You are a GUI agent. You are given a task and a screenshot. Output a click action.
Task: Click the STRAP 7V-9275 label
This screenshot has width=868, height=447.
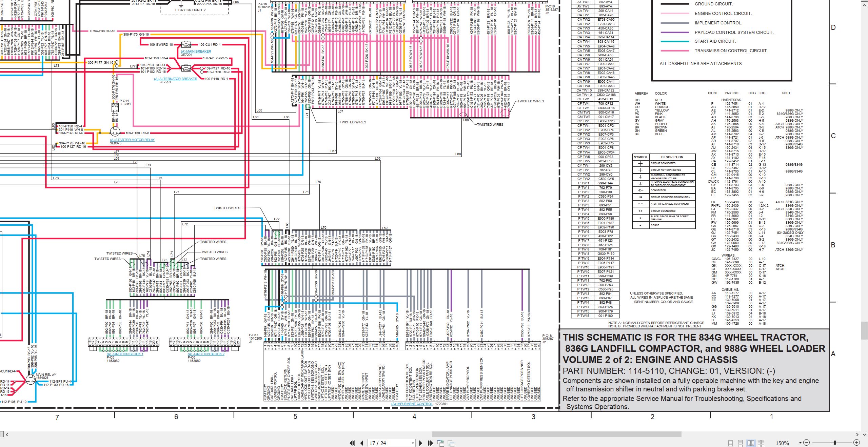(x=215, y=58)
